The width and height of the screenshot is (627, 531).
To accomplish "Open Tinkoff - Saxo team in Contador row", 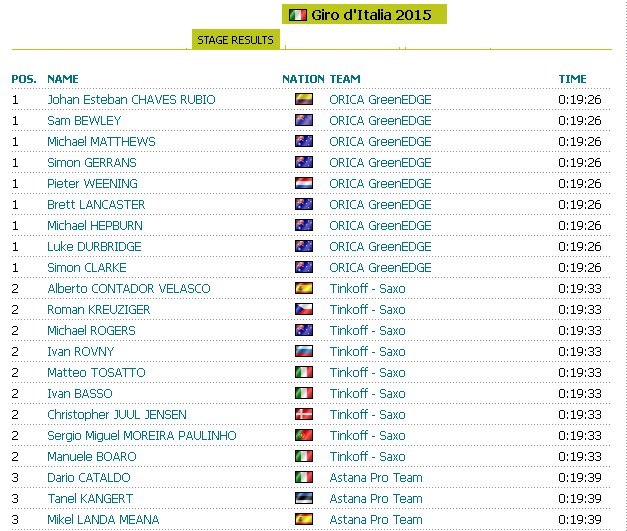I will (x=367, y=288).
